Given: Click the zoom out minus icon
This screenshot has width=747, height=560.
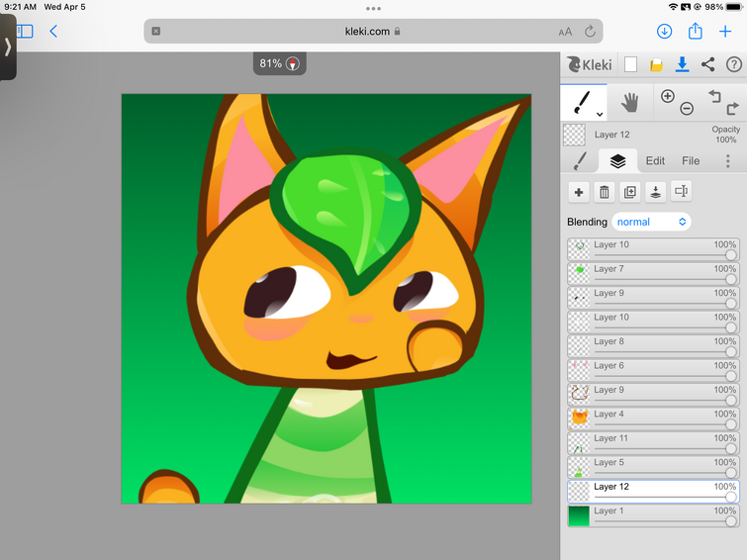Looking at the screenshot, I should coord(687,108).
